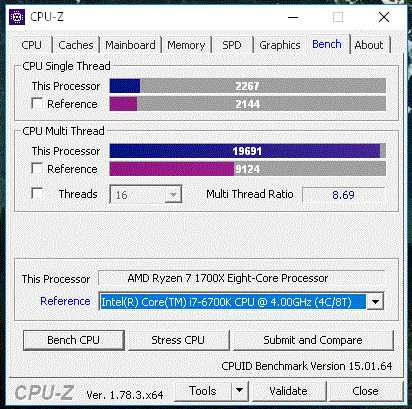Open the Memory tab
Viewport: 412px width, 409px height.
(x=186, y=45)
